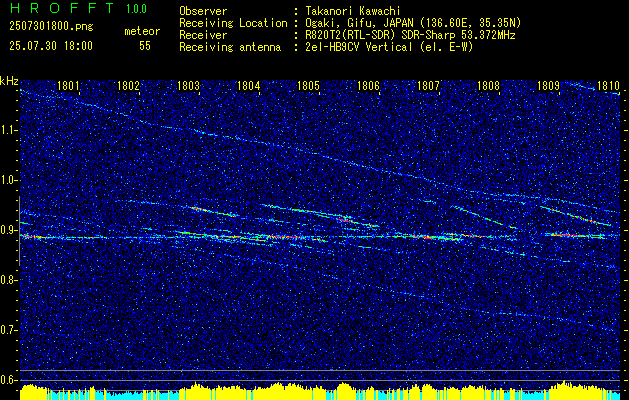Click receiver text R820T2(RTL-SDR) SDR-Sharp 53.372MHz
The height and width of the screenshot is (400, 629).
[x=410, y=35]
